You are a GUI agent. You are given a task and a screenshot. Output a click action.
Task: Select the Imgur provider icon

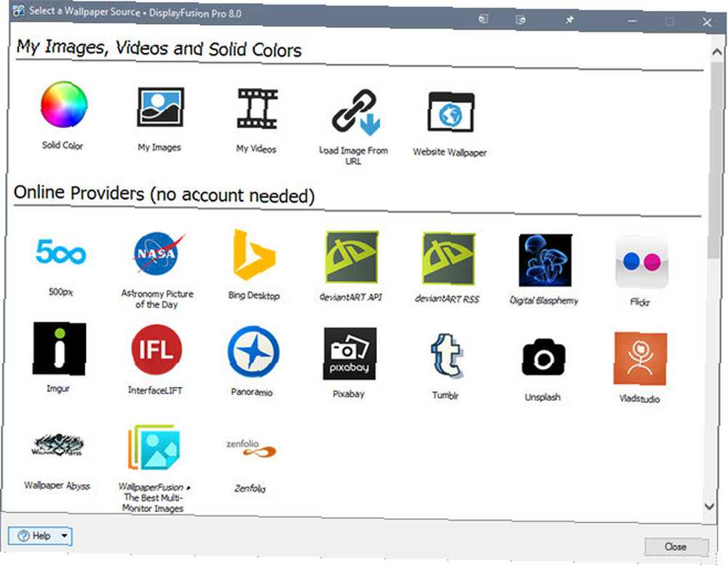[x=59, y=348]
